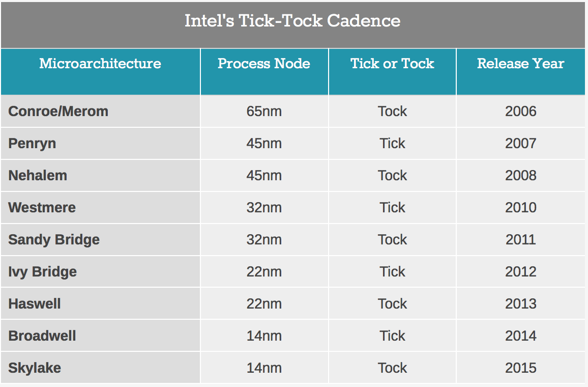Select the Westmere microarchitecture cell
This screenshot has height=387, width=588.
[x=100, y=208]
